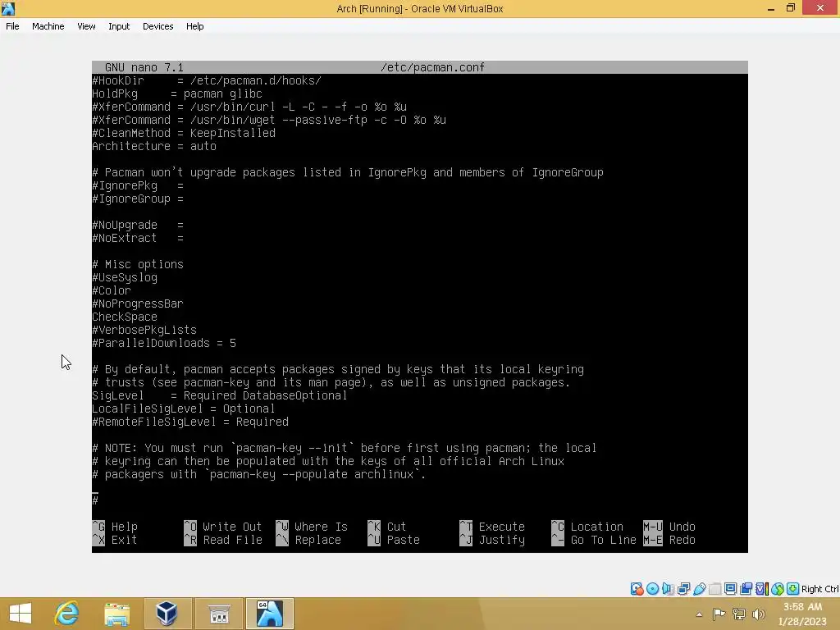Select the running Arch VM taskbar icon
840x630 pixels.
[269, 614]
